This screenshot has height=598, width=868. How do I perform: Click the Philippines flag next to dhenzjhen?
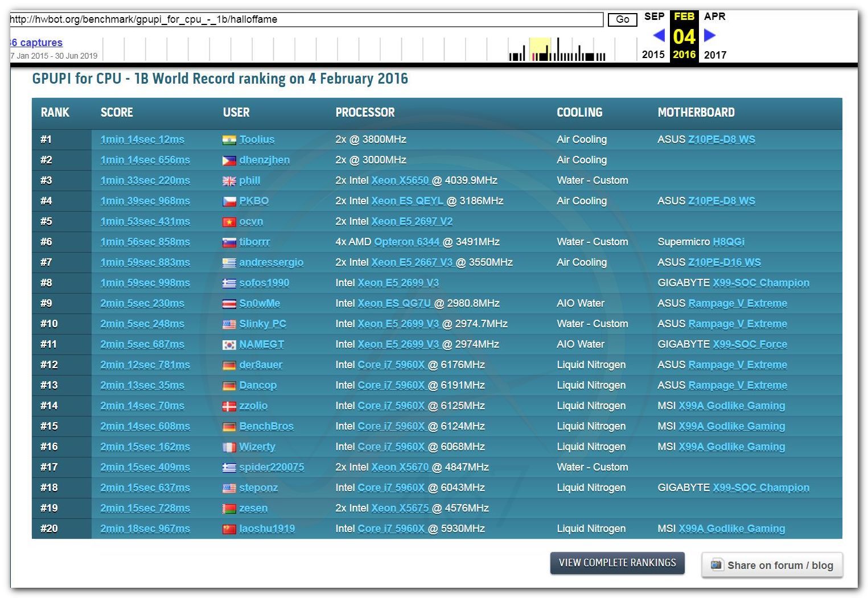click(x=229, y=160)
